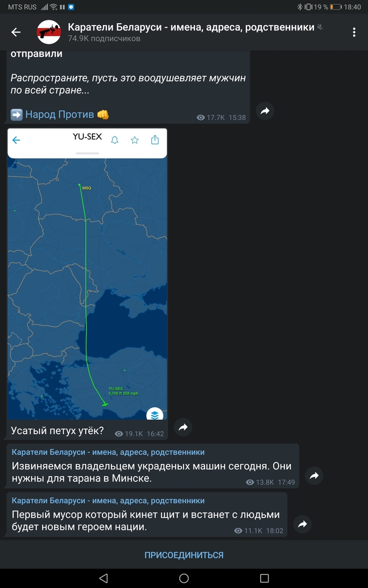Open the three-dot overflow menu
The image size is (368, 588).
coord(354,32)
